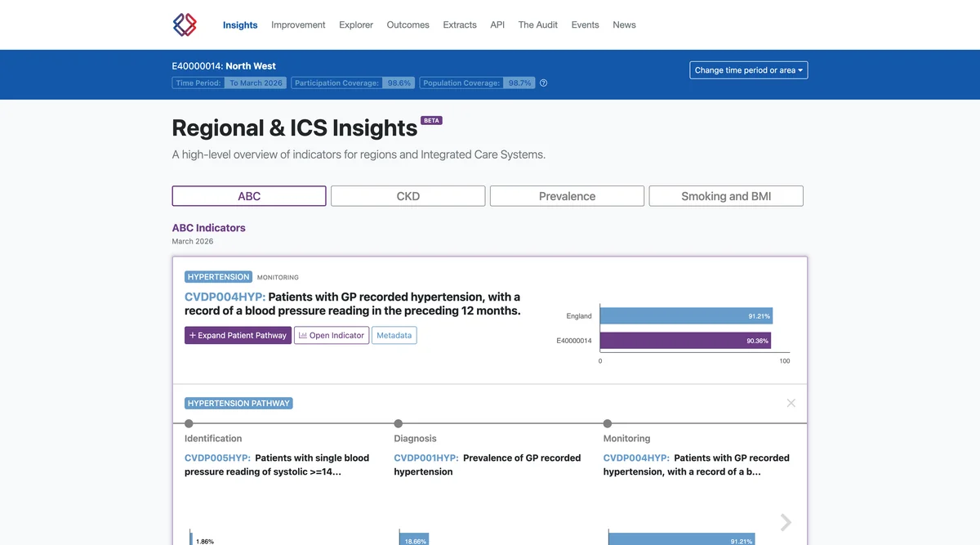
Task: Click the Identification stage timeline dot
Action: click(189, 423)
